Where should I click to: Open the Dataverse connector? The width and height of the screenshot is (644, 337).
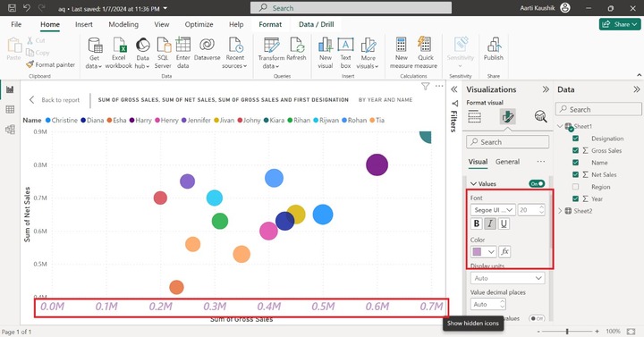click(x=207, y=49)
